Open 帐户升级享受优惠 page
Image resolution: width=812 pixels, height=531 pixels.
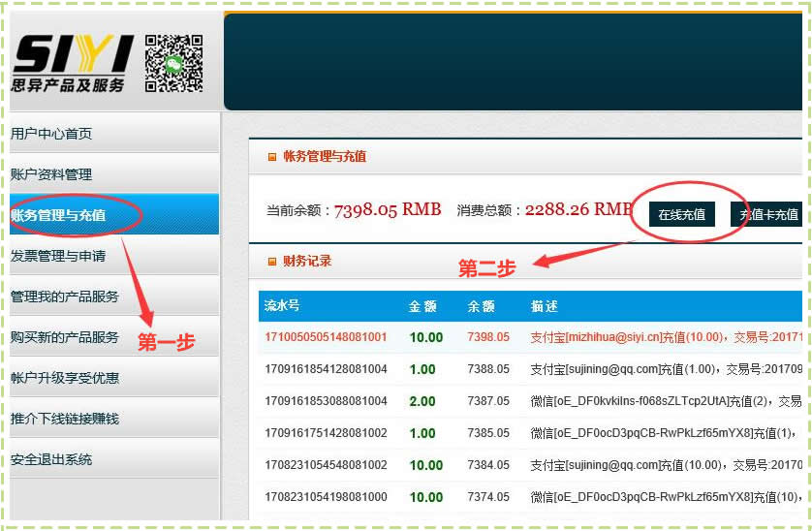point(65,378)
